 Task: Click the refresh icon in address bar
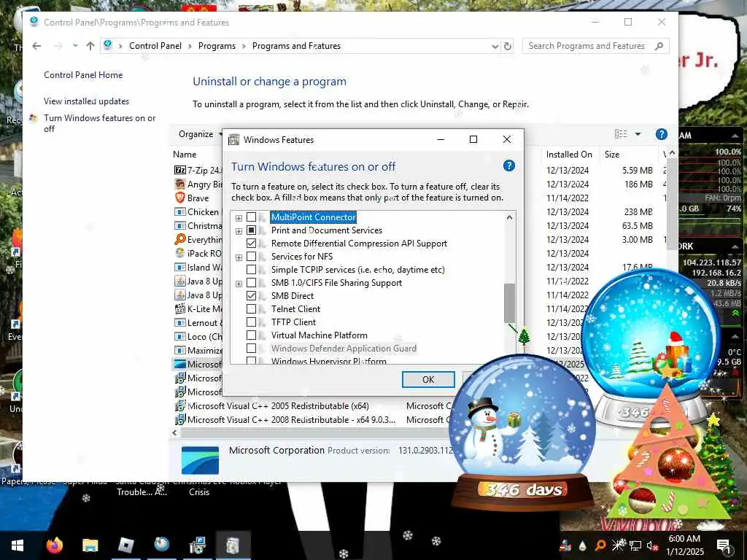[508, 46]
